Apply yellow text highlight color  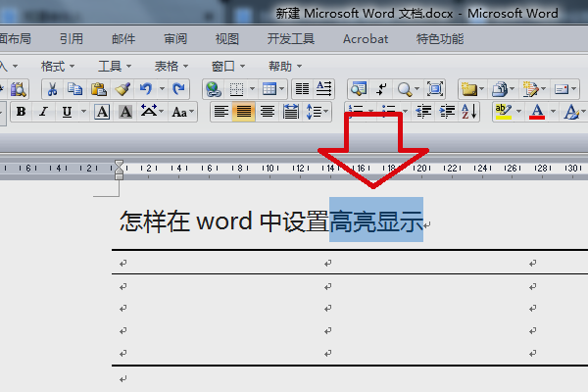(x=504, y=112)
